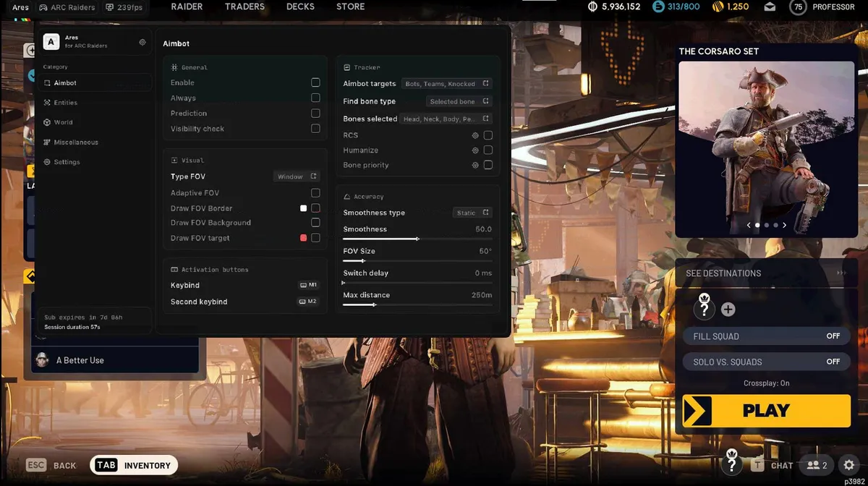Click the ESC BACK button
This screenshot has height=486, width=868.
tap(51, 465)
